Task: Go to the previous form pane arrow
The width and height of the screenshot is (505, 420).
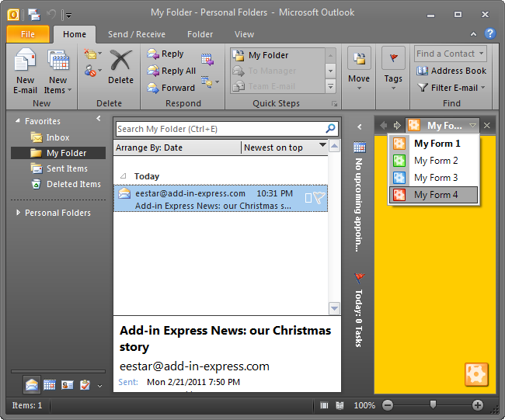Action: click(383, 125)
